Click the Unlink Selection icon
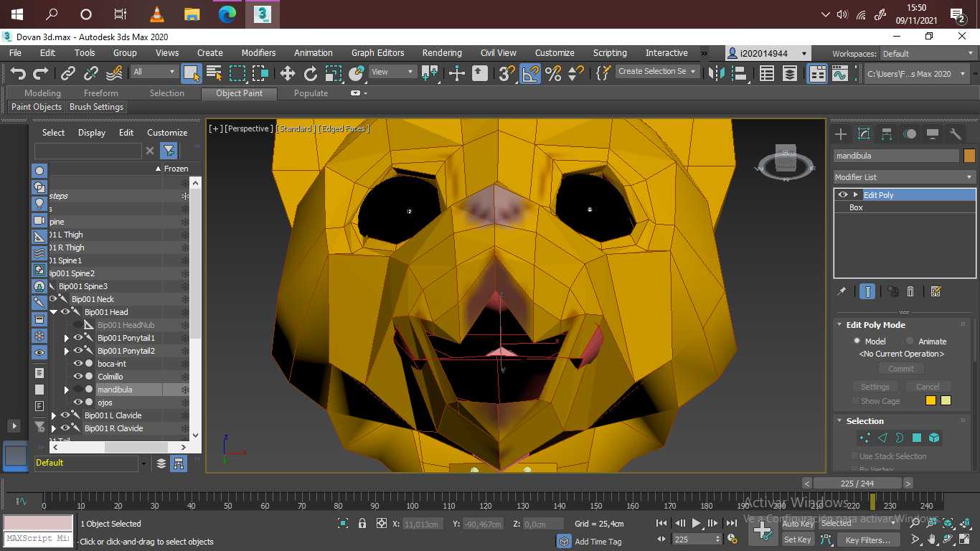Screen dimensions: 980x551 [91, 72]
